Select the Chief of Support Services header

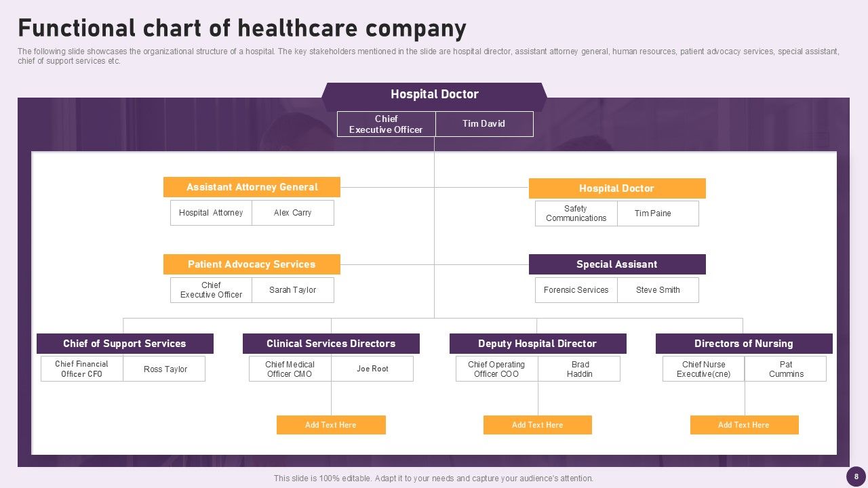point(125,344)
